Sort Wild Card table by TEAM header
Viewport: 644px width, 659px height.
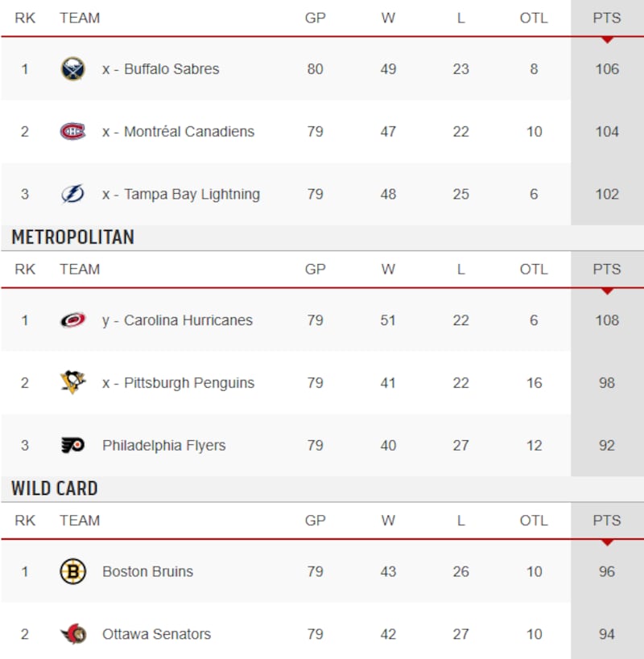(x=80, y=521)
